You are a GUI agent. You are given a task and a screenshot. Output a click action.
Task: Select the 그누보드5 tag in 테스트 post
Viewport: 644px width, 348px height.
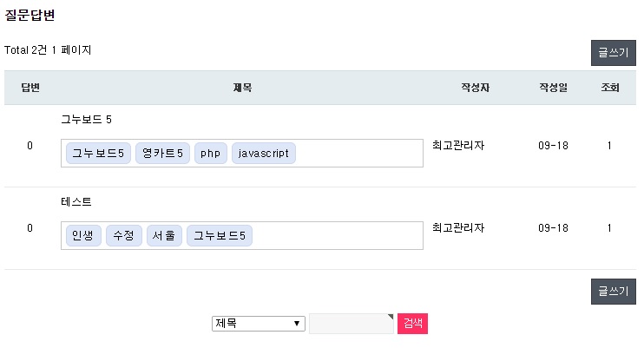pyautogui.click(x=220, y=236)
